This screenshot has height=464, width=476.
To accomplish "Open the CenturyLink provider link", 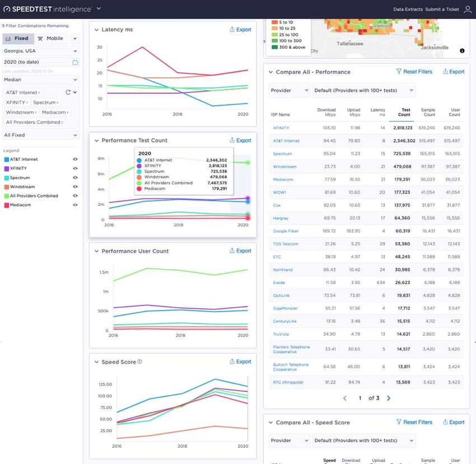I will 284,321.
